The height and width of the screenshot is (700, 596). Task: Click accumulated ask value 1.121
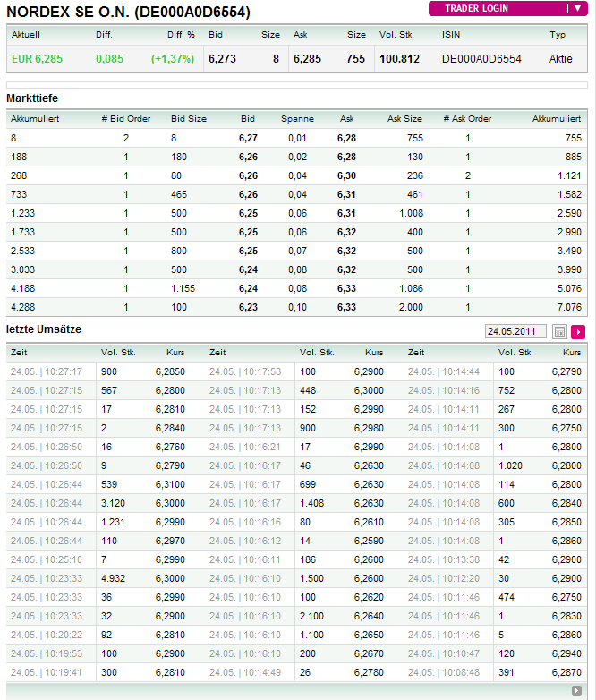tap(570, 175)
